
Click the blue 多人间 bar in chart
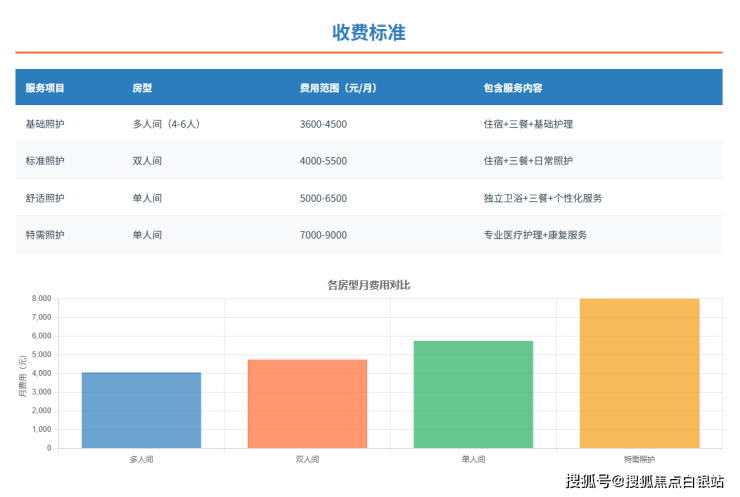pos(141,410)
